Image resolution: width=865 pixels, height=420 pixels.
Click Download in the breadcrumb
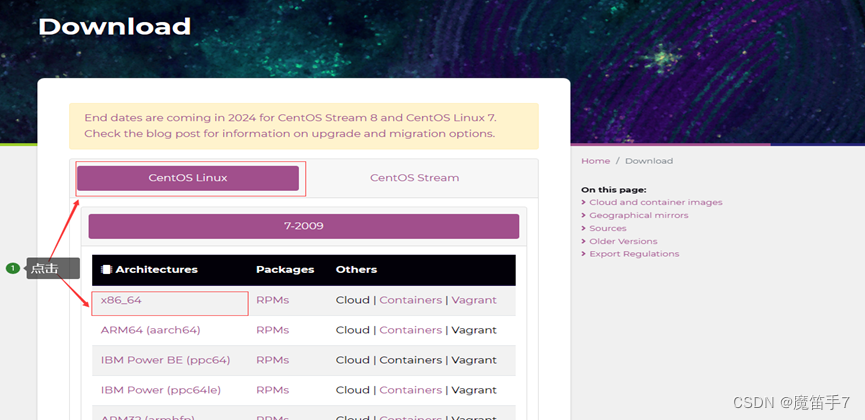[x=649, y=161]
